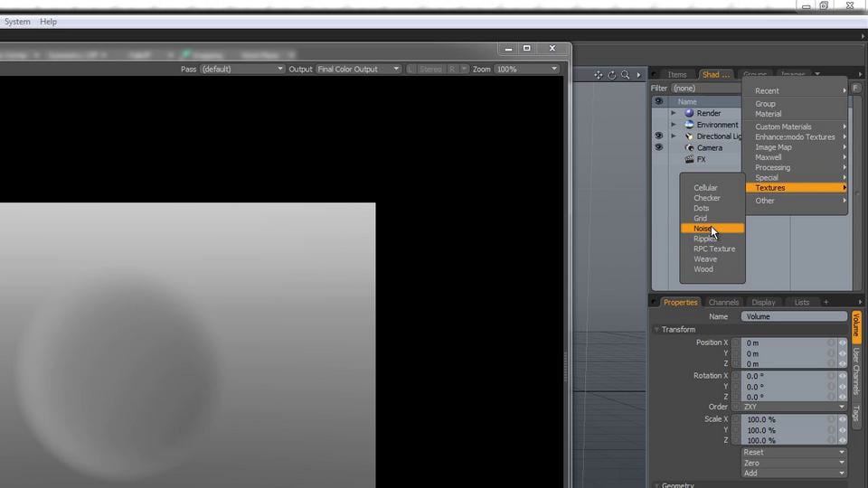Toggle the small box beside Scale X
The image size is (868, 488).
(x=736, y=419)
